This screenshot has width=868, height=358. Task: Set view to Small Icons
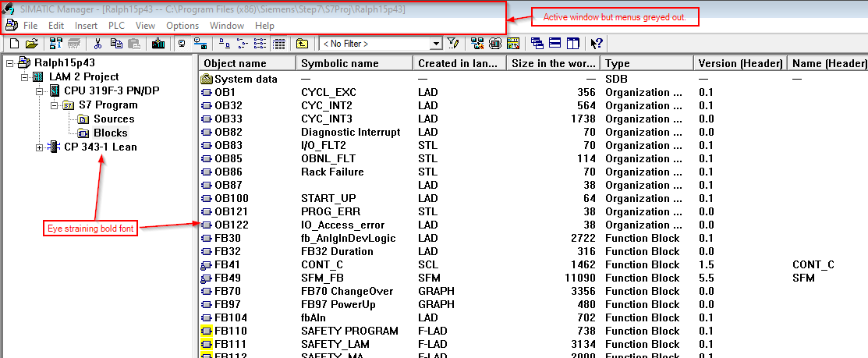(242, 44)
